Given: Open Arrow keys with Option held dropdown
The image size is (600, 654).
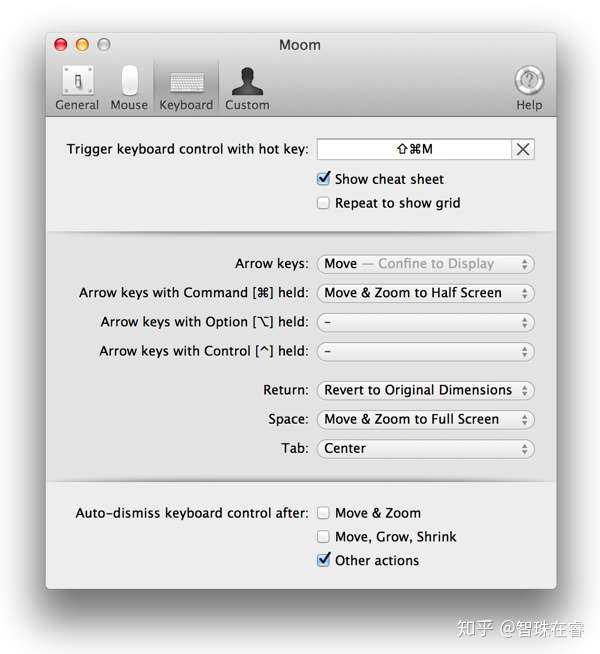Looking at the screenshot, I should (426, 322).
